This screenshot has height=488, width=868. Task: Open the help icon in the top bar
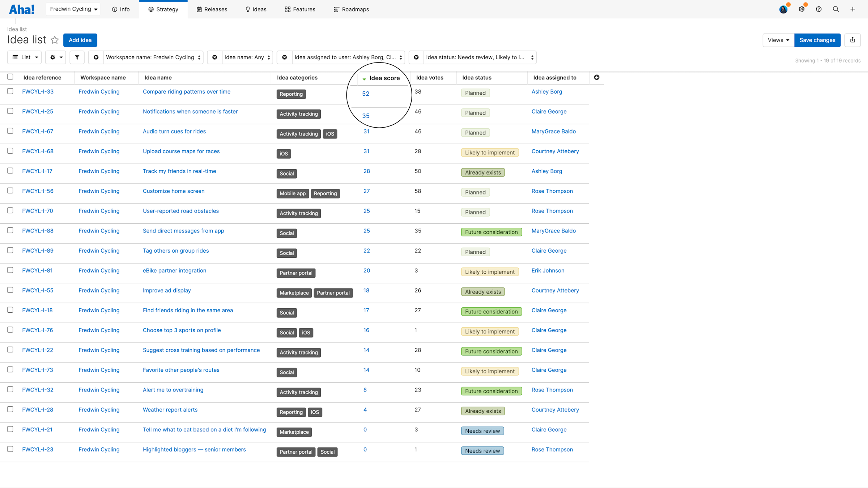pos(819,9)
